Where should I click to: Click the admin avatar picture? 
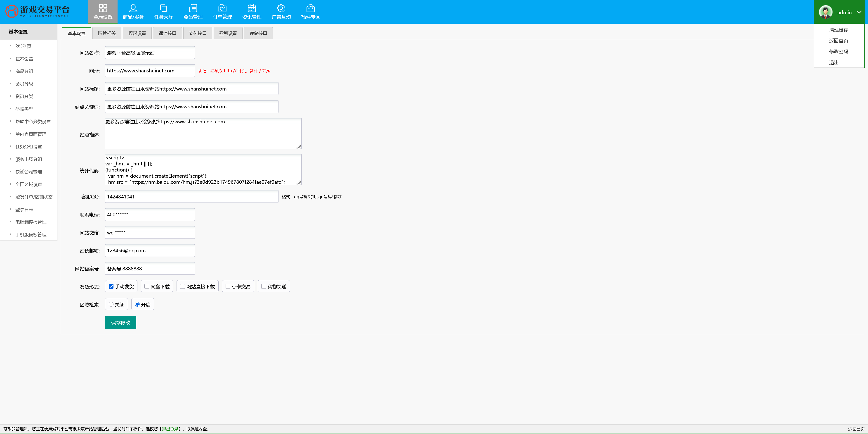coord(826,12)
